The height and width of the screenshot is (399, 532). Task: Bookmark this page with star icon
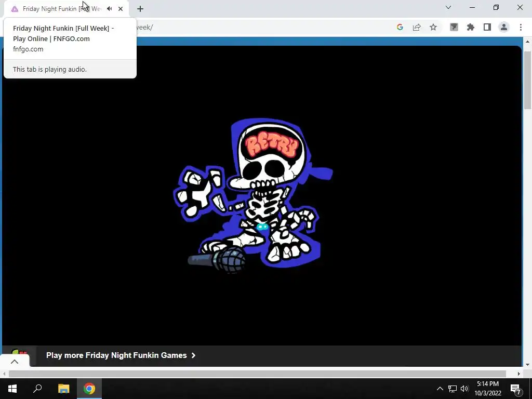[x=433, y=27]
